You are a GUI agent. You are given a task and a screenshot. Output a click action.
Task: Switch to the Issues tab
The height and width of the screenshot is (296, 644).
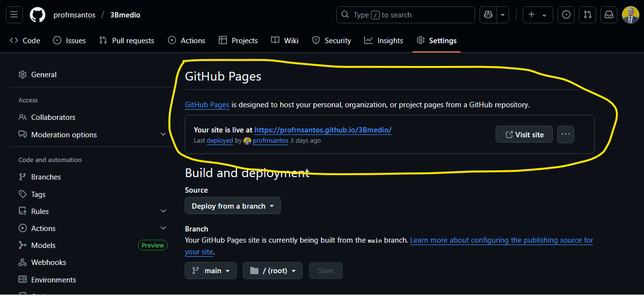[x=69, y=41]
